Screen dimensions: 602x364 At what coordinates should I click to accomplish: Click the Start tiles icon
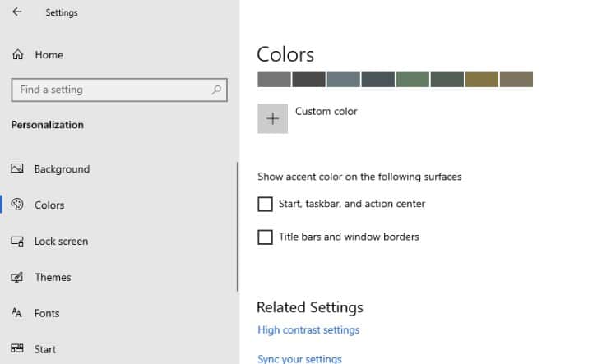[x=17, y=348]
